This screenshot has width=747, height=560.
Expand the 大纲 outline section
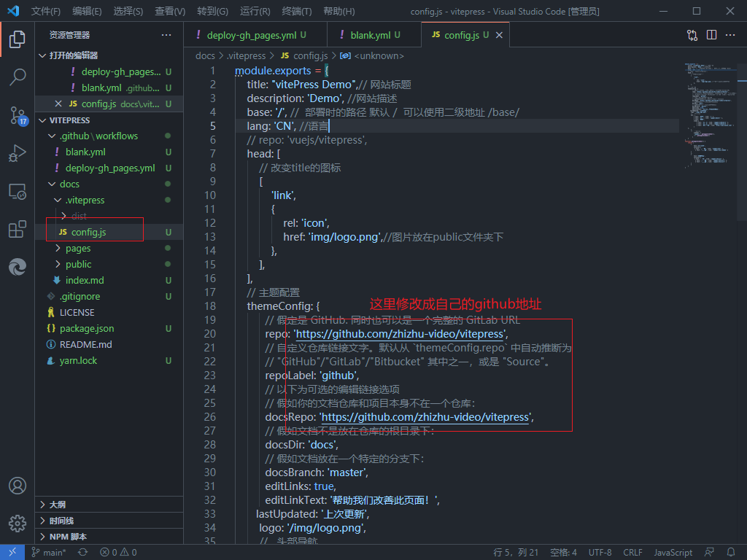click(x=109, y=505)
